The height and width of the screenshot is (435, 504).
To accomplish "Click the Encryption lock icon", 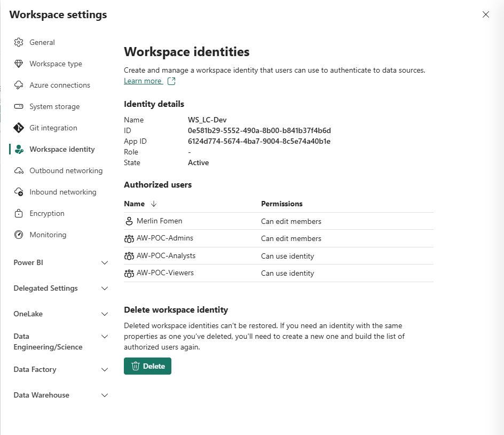I will 19,213.
